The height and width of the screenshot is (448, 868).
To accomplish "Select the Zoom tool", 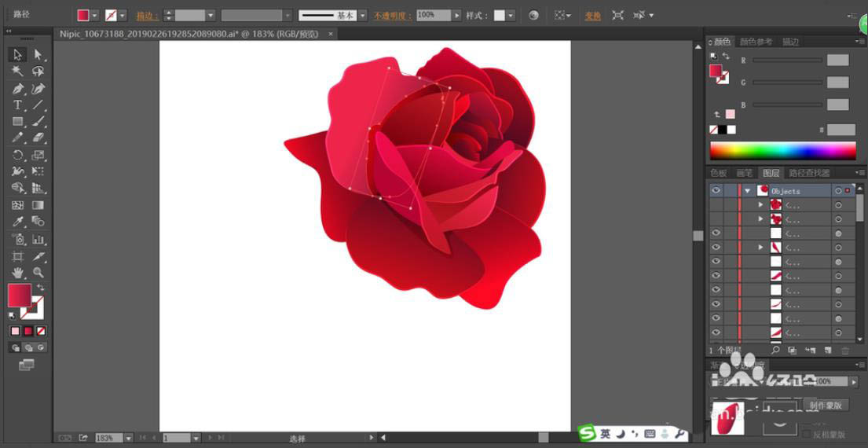I will tap(38, 273).
